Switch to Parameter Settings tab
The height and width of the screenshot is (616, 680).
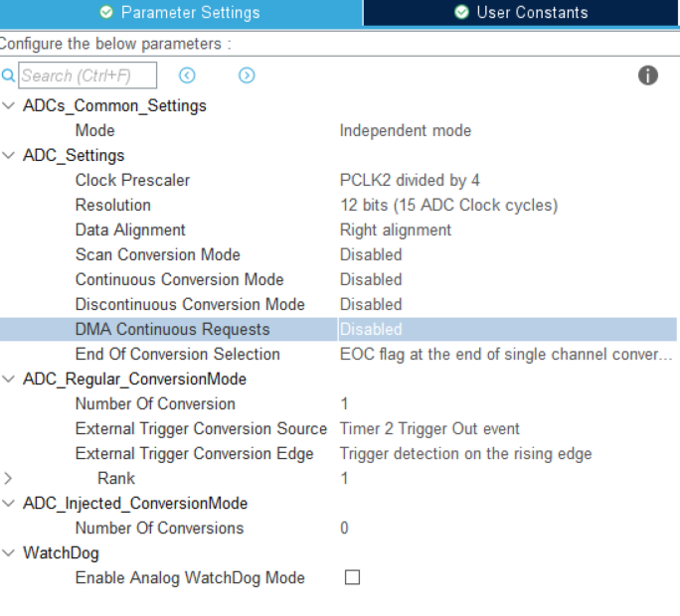(x=181, y=13)
